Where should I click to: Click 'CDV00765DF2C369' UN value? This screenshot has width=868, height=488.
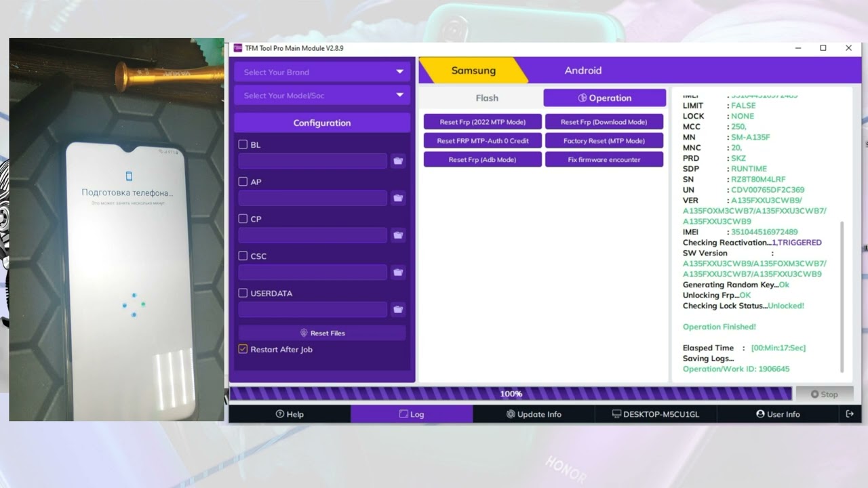pyautogui.click(x=768, y=190)
